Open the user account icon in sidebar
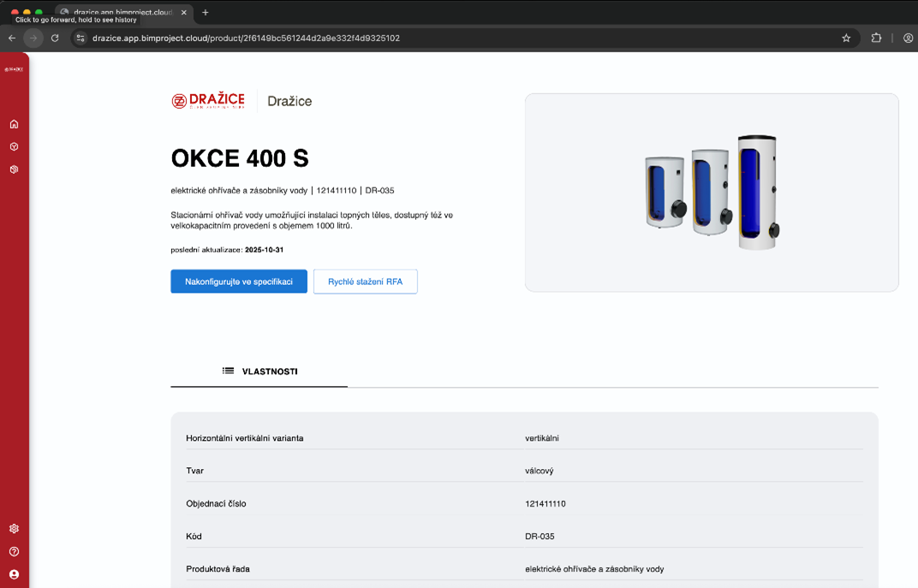This screenshot has height=588, width=918. pyautogui.click(x=14, y=574)
